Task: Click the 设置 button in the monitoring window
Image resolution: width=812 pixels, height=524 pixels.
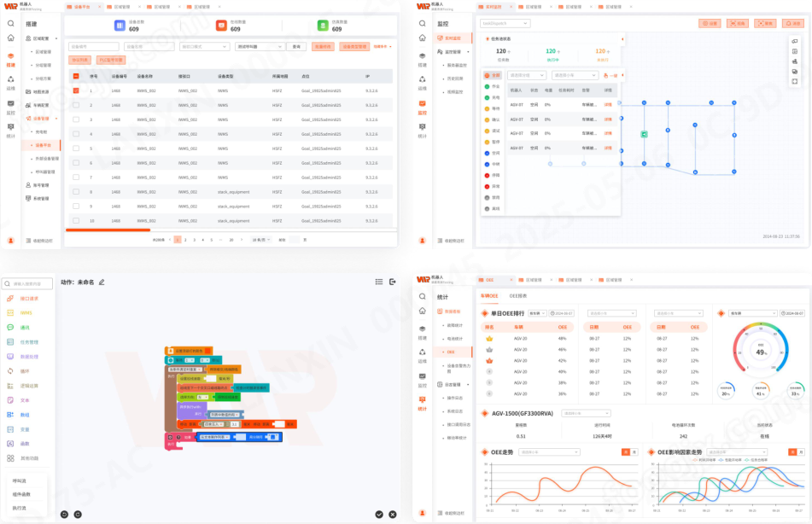Action: click(x=710, y=23)
